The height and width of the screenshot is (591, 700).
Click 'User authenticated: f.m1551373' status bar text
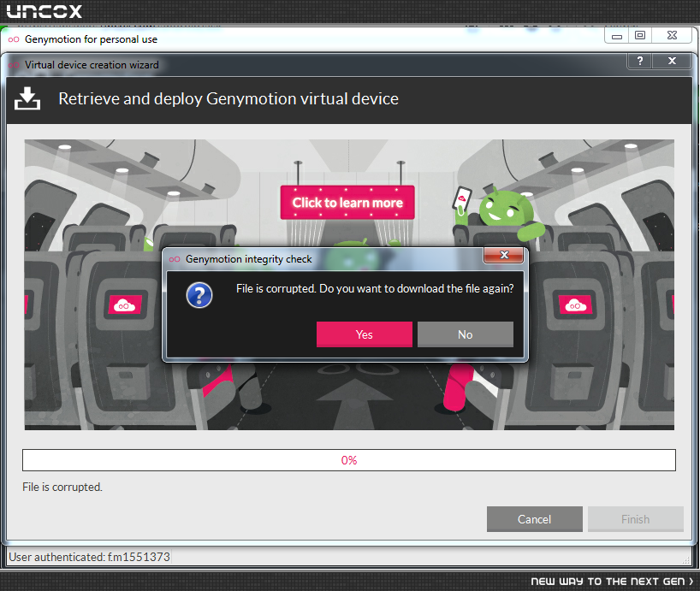pos(89,557)
